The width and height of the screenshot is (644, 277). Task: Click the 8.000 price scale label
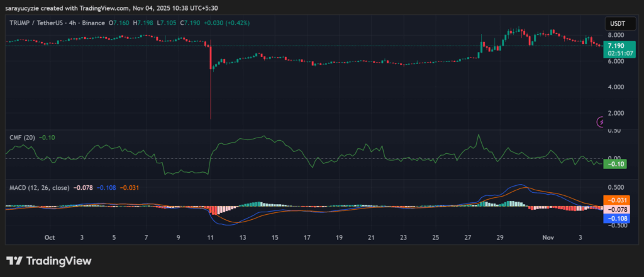[x=616, y=35]
